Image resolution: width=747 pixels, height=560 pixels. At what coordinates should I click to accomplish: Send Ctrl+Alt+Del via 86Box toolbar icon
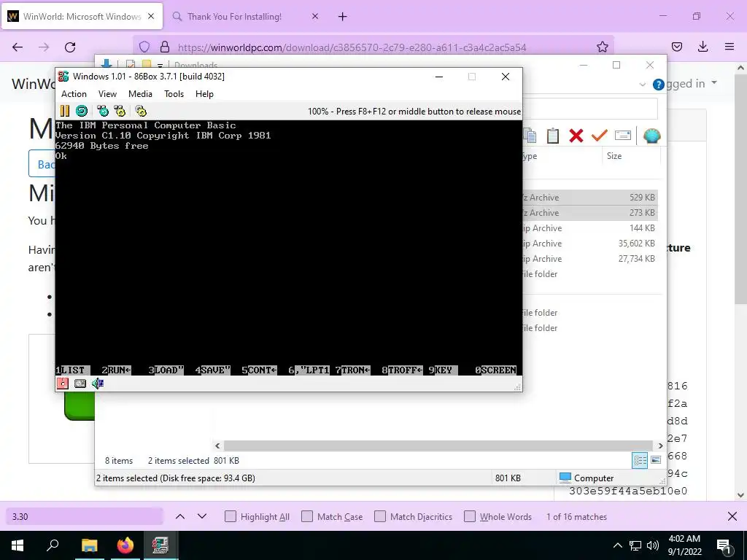click(102, 111)
